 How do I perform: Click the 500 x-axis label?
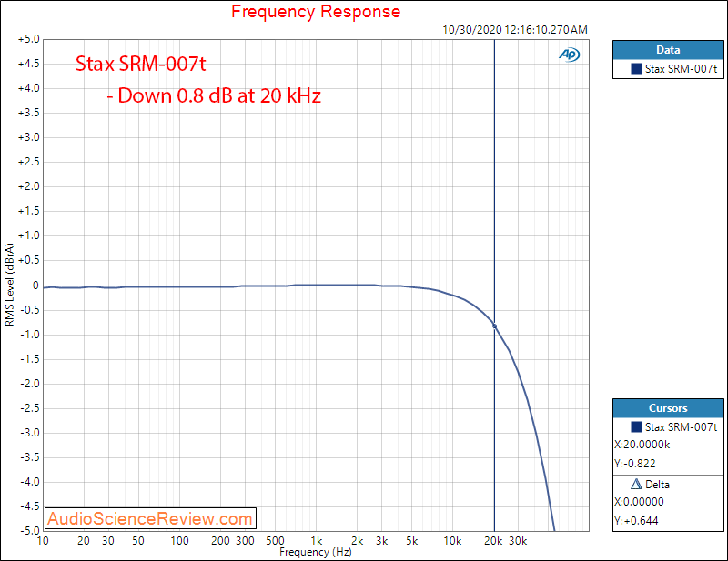(275, 541)
